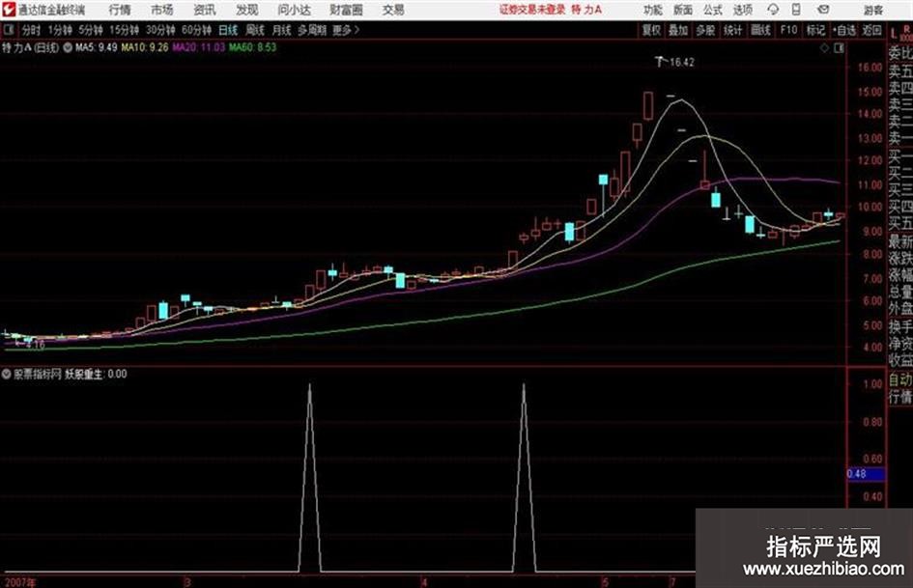Click the MA5: 9.49 value
This screenshot has width=913, height=588.
click(x=96, y=47)
